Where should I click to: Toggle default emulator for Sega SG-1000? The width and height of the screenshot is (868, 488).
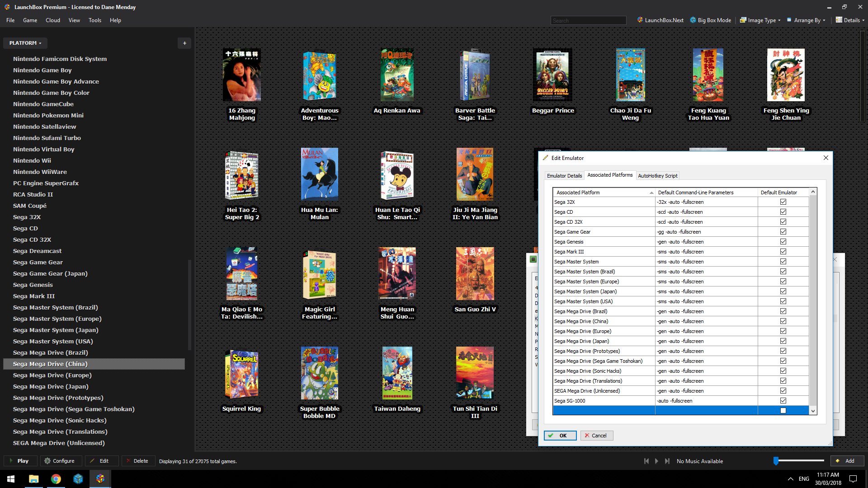click(x=783, y=401)
